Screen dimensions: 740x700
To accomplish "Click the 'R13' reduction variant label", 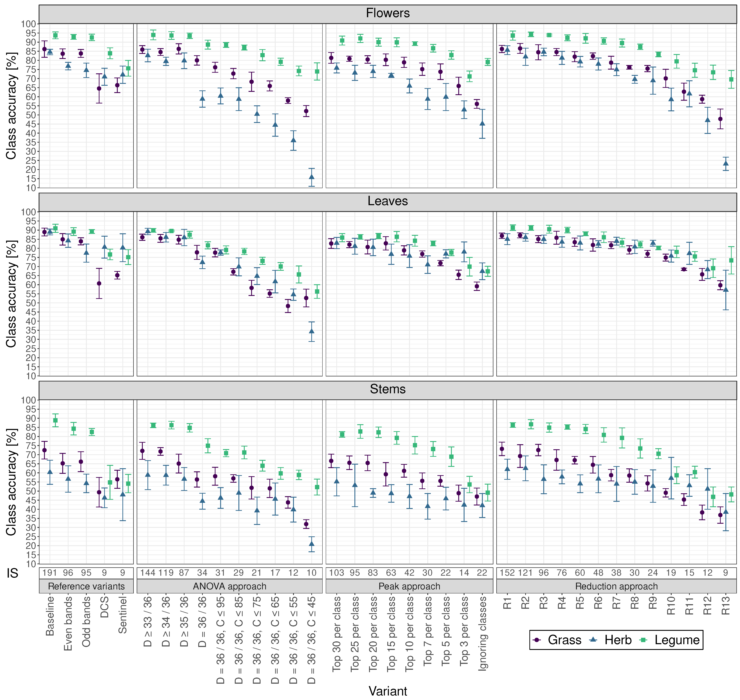I will tap(725, 606).
